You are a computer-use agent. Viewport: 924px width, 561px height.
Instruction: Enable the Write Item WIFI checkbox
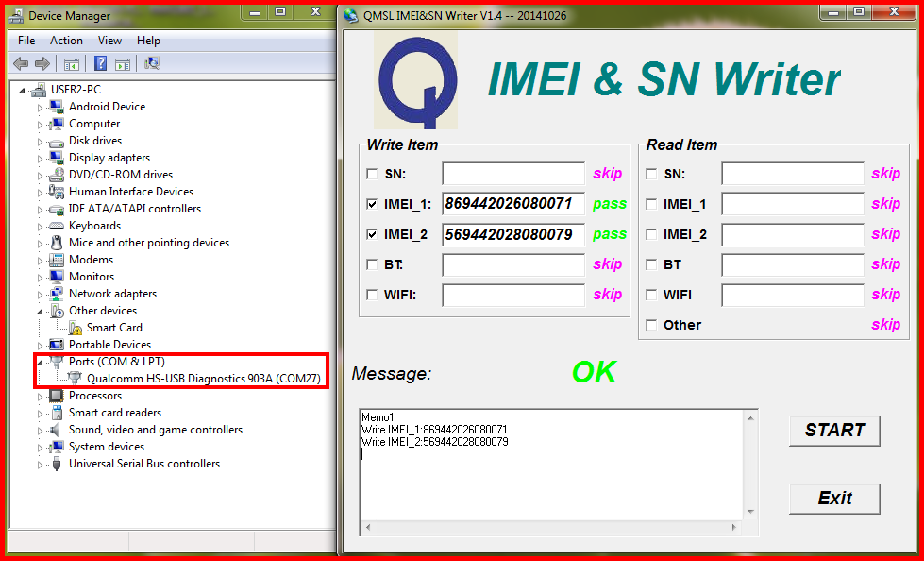pyautogui.click(x=372, y=295)
